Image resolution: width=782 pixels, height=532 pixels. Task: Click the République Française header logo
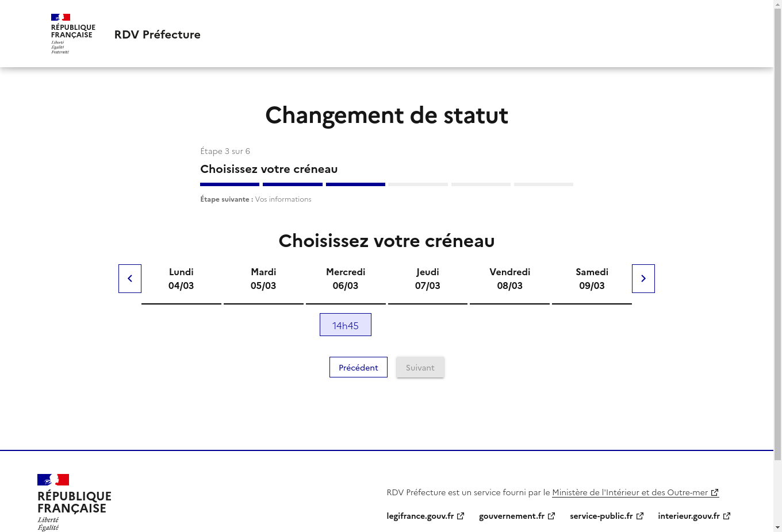coord(73,34)
